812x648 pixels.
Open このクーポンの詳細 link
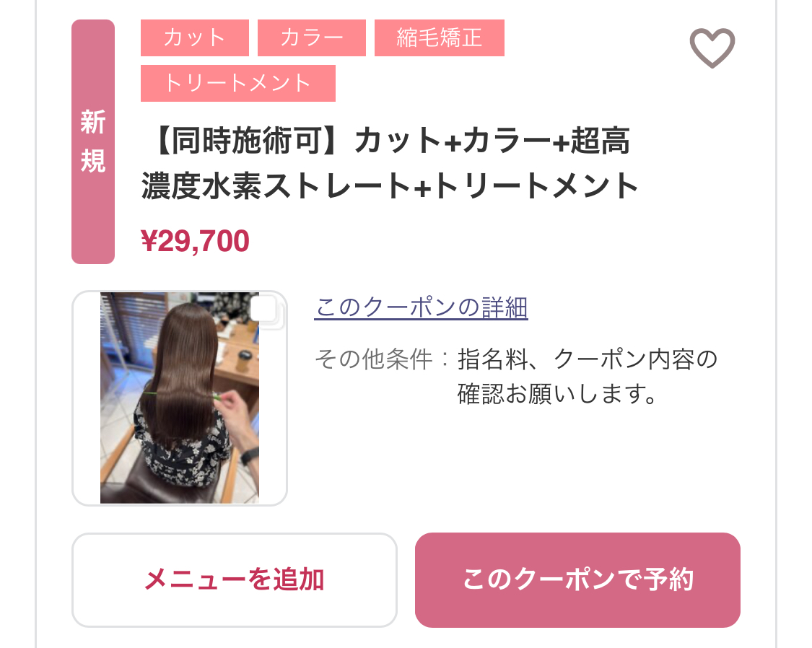pyautogui.click(x=421, y=307)
